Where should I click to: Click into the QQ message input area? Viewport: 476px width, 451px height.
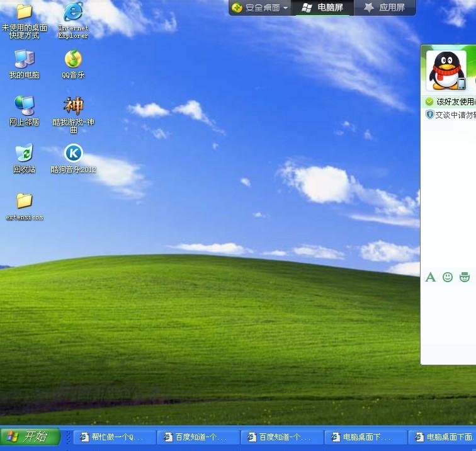click(x=449, y=313)
